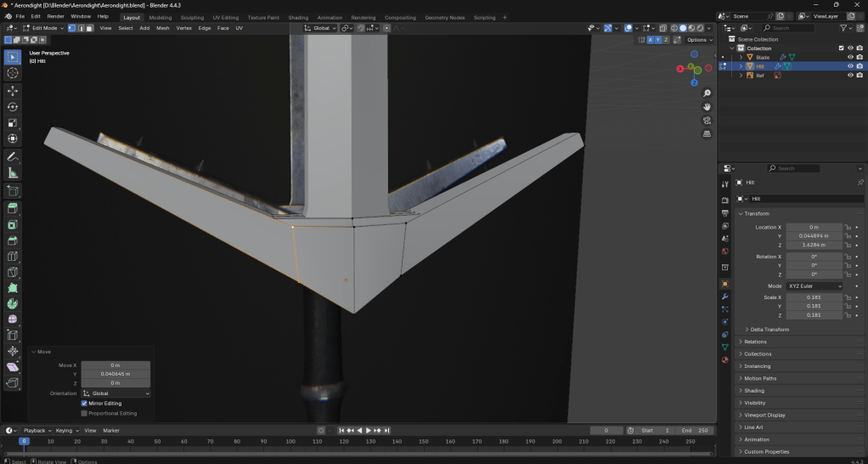Switch to face select mode
Screen dimensions: 868x464
pos(88,28)
